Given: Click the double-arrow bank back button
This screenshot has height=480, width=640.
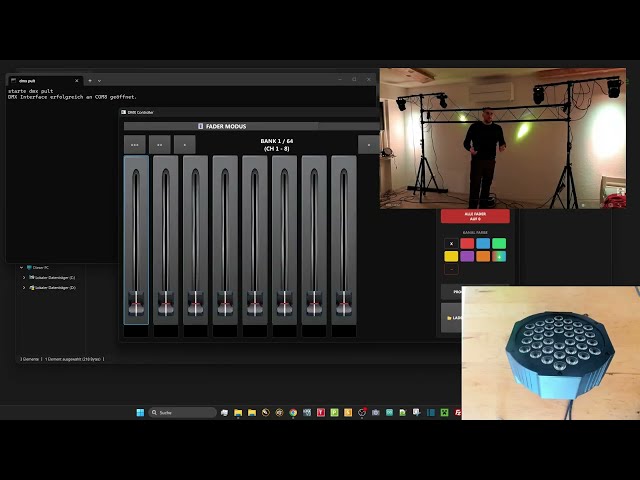Looking at the screenshot, I should pyautogui.click(x=160, y=145).
